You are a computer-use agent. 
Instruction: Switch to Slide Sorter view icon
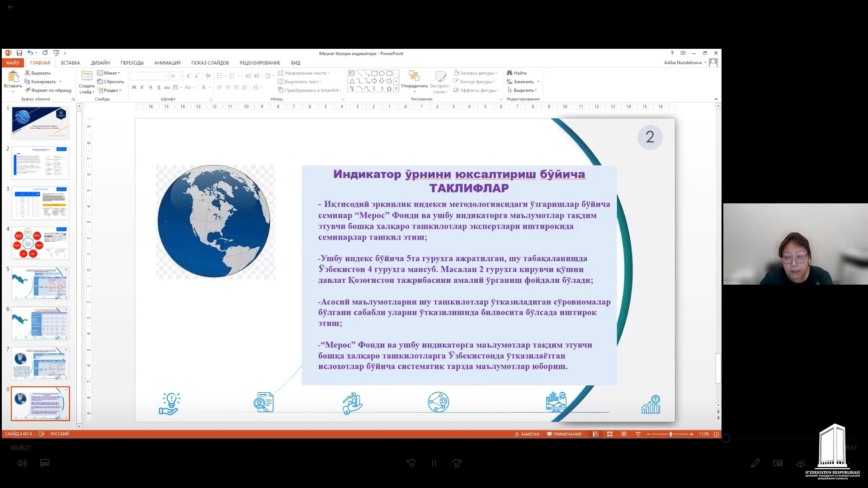[609, 434]
